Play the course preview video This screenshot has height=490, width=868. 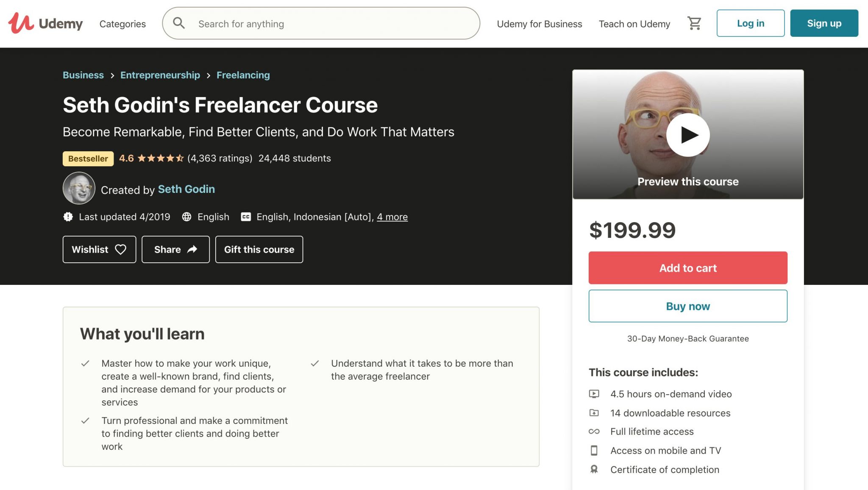(687, 135)
